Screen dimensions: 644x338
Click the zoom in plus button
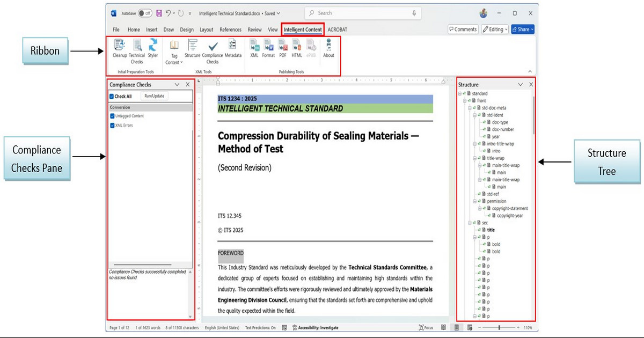pos(518,327)
